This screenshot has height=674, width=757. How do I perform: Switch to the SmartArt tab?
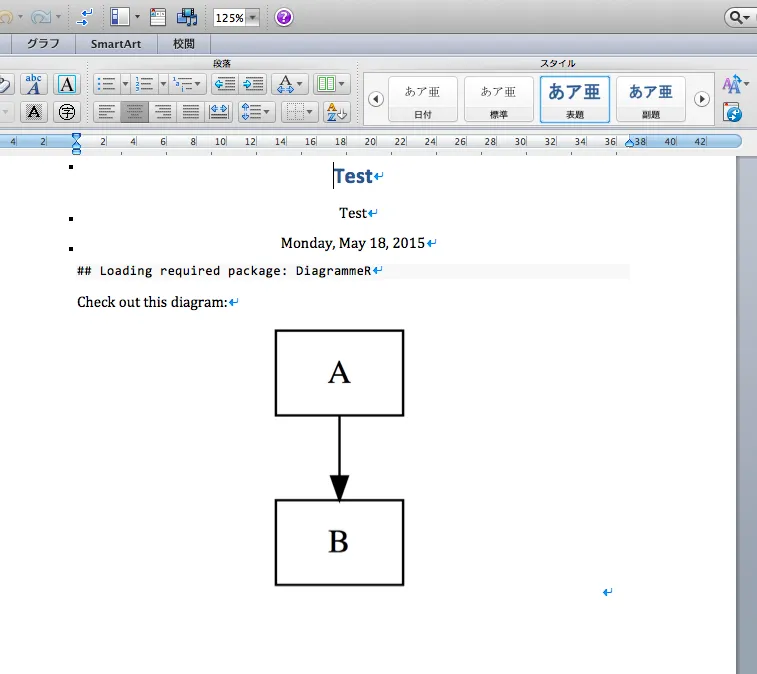[x=116, y=44]
